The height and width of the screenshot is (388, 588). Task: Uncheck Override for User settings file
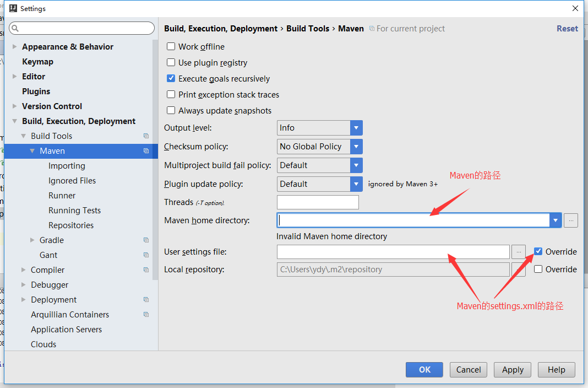pos(538,251)
